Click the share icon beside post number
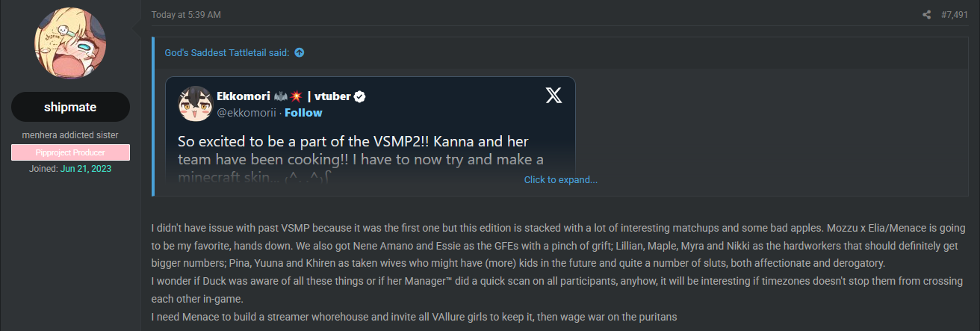 pyautogui.click(x=926, y=15)
